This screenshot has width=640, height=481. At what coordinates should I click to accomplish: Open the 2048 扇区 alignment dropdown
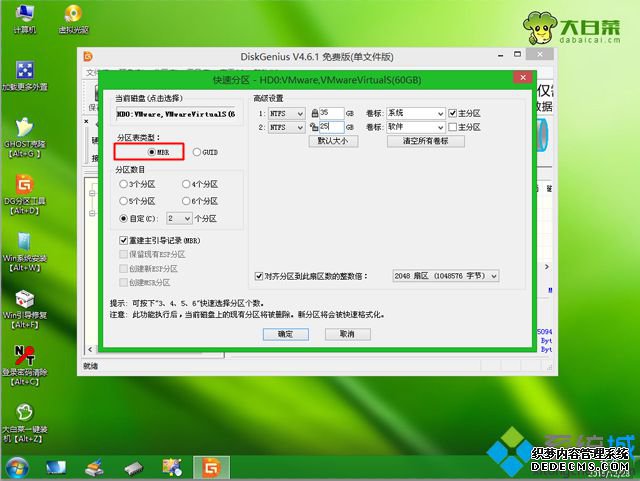click(446, 276)
